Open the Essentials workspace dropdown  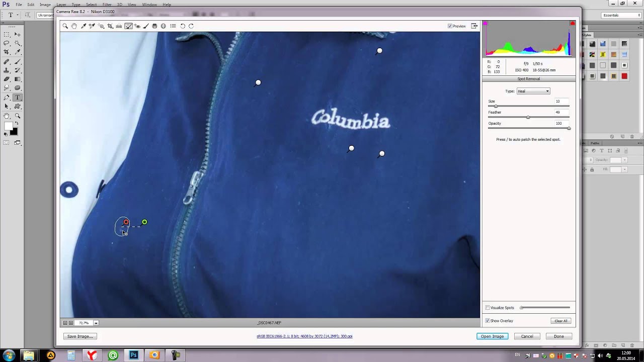pos(622,15)
